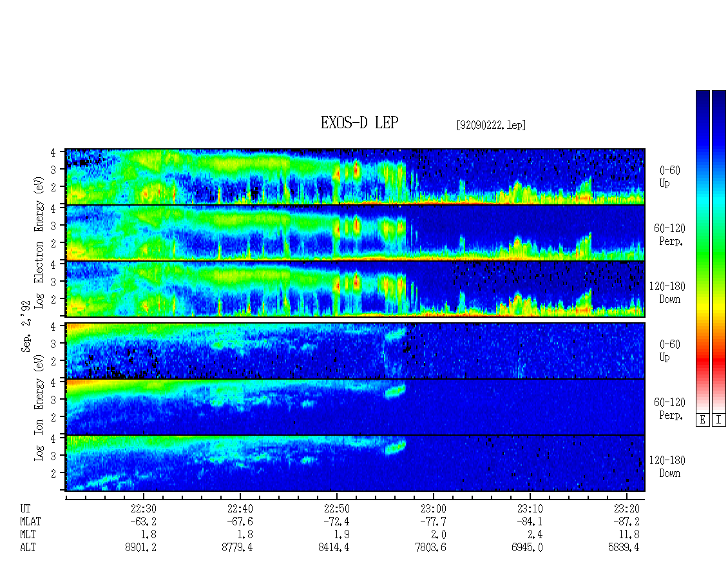Select the MLT value '2.4'
Viewport: 728px width, 564px height.
click(x=535, y=535)
